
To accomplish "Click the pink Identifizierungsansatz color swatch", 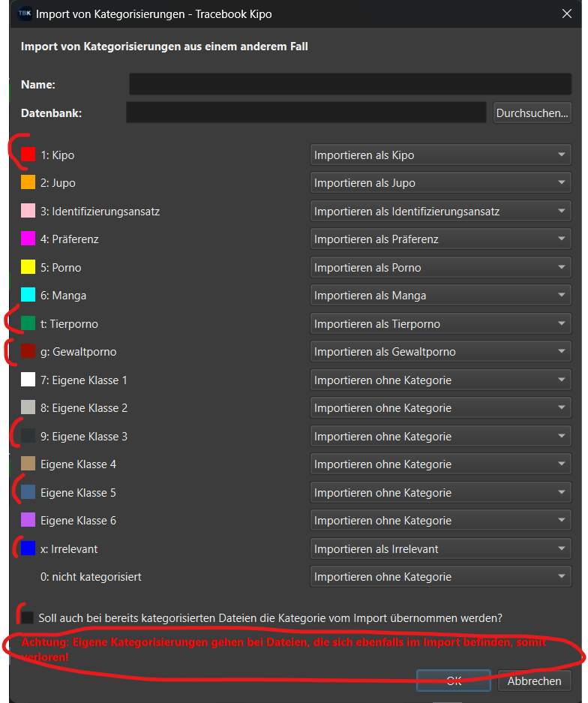I will (28, 211).
